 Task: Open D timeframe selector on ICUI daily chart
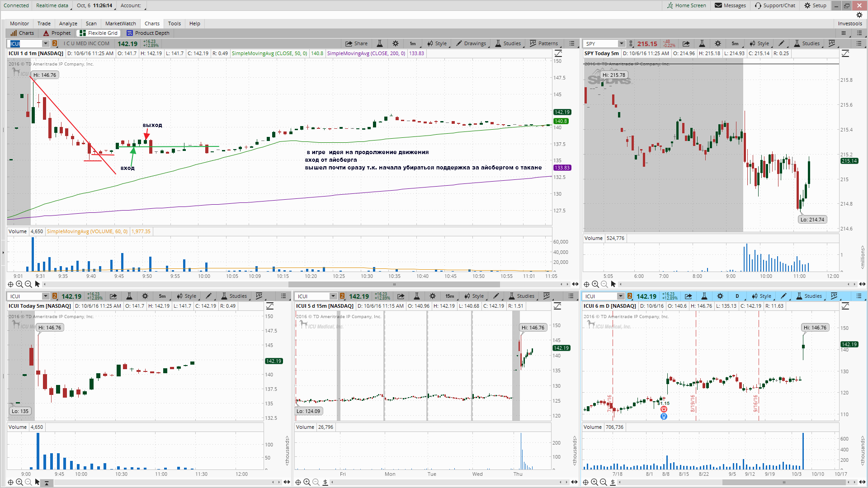coord(737,296)
